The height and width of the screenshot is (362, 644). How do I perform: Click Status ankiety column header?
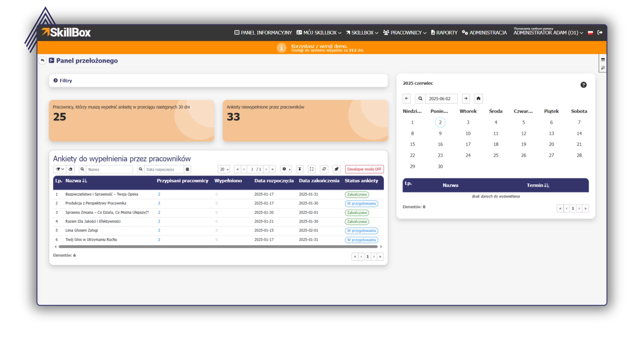361,181
